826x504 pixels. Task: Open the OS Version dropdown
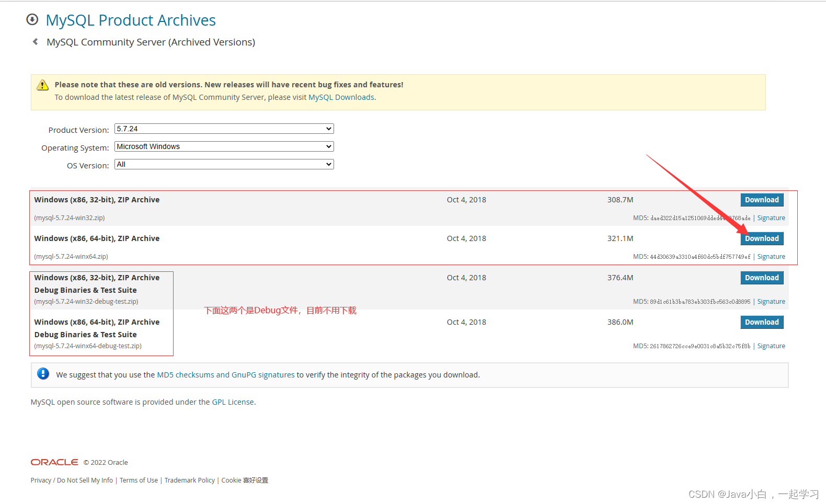tap(224, 164)
